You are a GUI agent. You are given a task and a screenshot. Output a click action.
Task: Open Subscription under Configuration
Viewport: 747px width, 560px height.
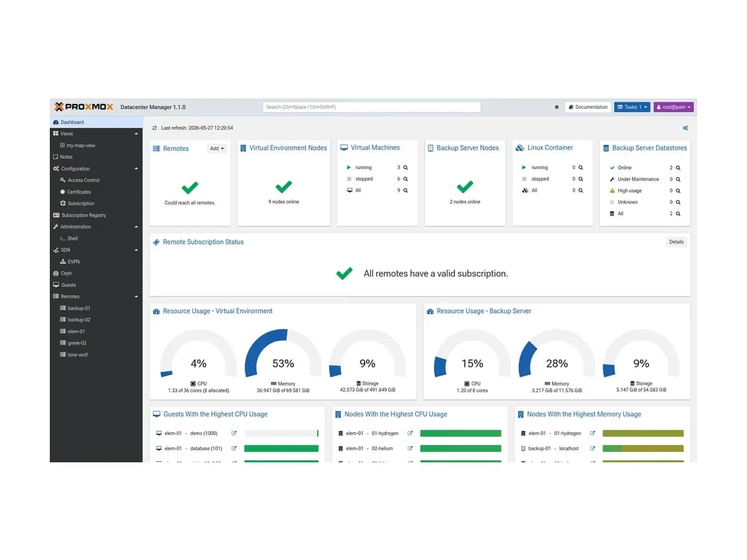tap(96, 203)
